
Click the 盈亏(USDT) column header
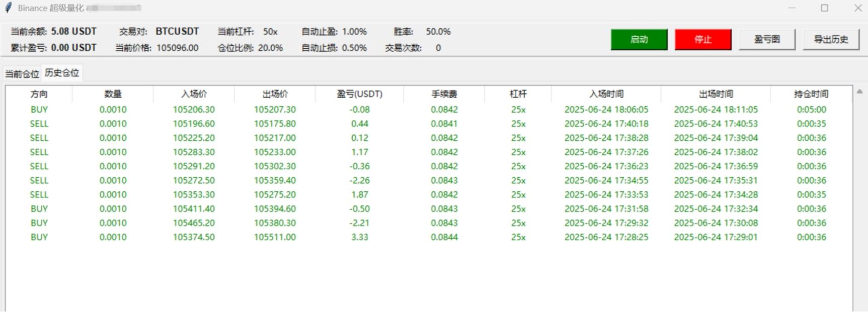pyautogui.click(x=359, y=94)
